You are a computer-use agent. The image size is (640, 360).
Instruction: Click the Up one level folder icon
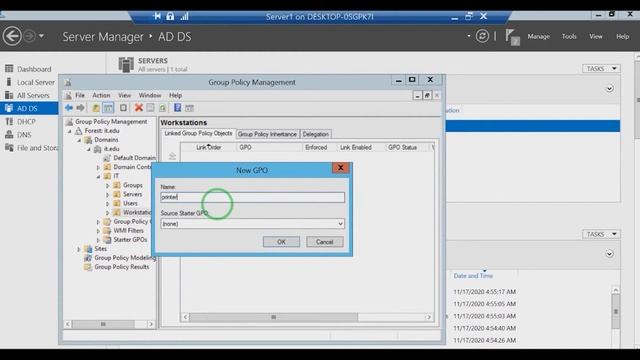click(x=96, y=108)
